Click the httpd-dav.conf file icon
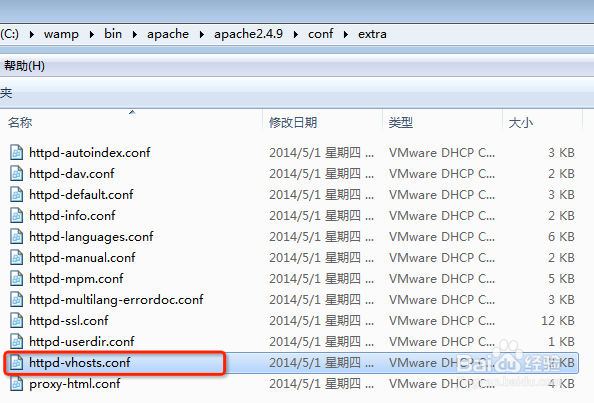Image resolution: width=594 pixels, height=403 pixels. point(16,174)
